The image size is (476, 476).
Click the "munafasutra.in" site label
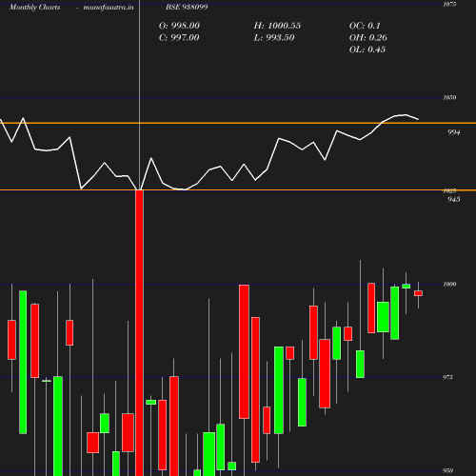pyautogui.click(x=109, y=8)
